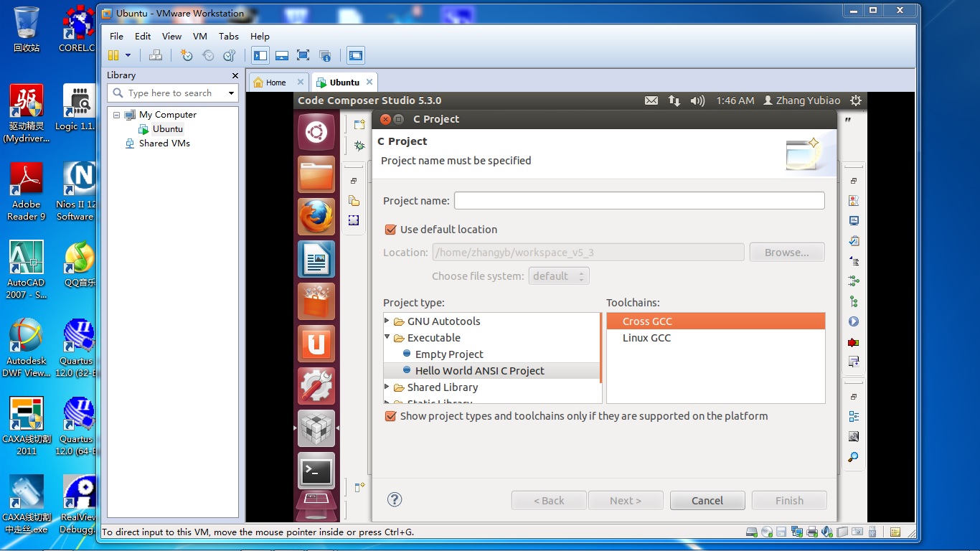This screenshot has width=980, height=551.
Task: Open Ubuntu Software Center from launcher
Action: click(x=316, y=301)
